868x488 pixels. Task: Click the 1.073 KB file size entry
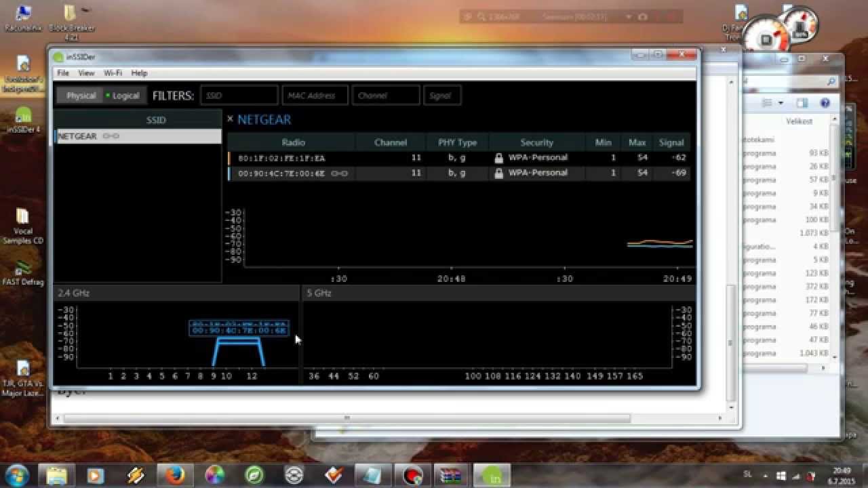(x=814, y=233)
